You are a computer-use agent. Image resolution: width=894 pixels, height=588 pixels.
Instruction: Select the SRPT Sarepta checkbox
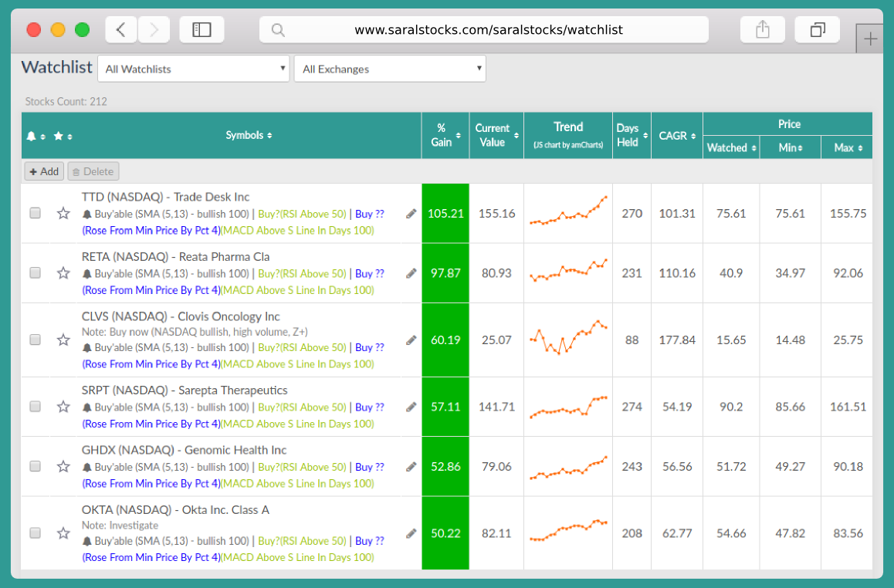pos(36,406)
